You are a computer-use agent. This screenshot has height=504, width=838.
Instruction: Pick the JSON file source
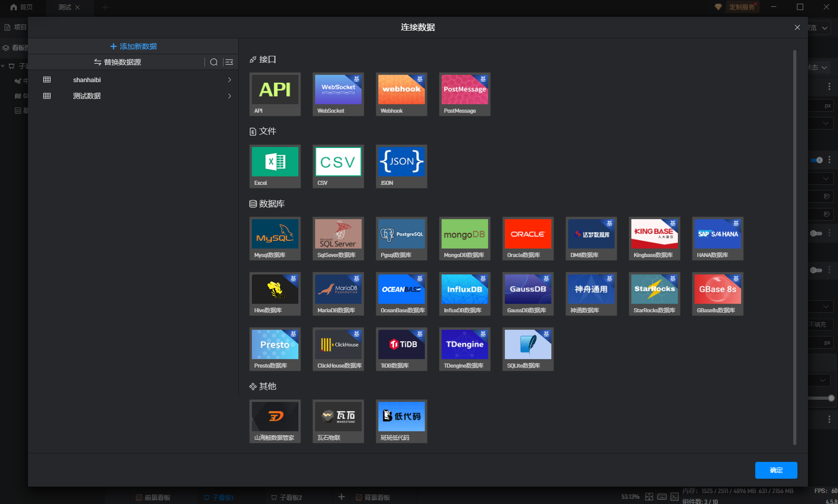click(x=402, y=166)
